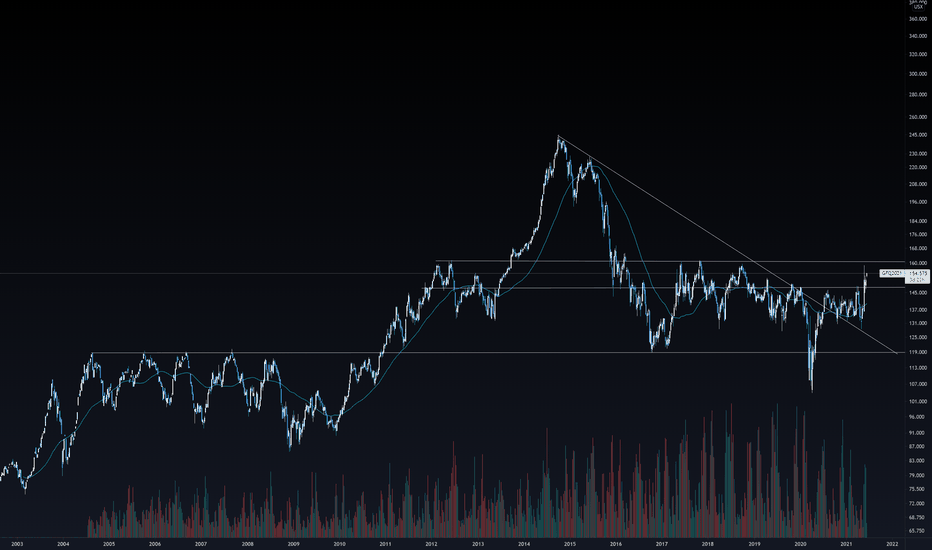Screen dimensions: 932x550
Task: Click the 2005 label on time axis
Action: 109,544
